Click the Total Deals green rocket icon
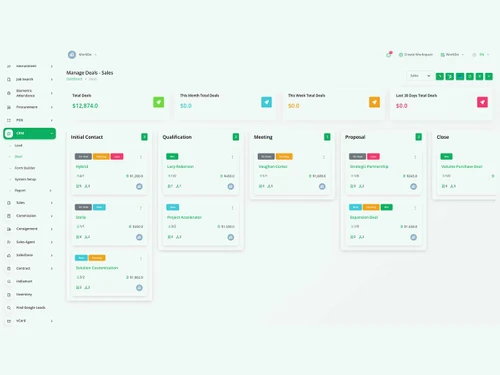The width and height of the screenshot is (500, 375). pos(159,102)
